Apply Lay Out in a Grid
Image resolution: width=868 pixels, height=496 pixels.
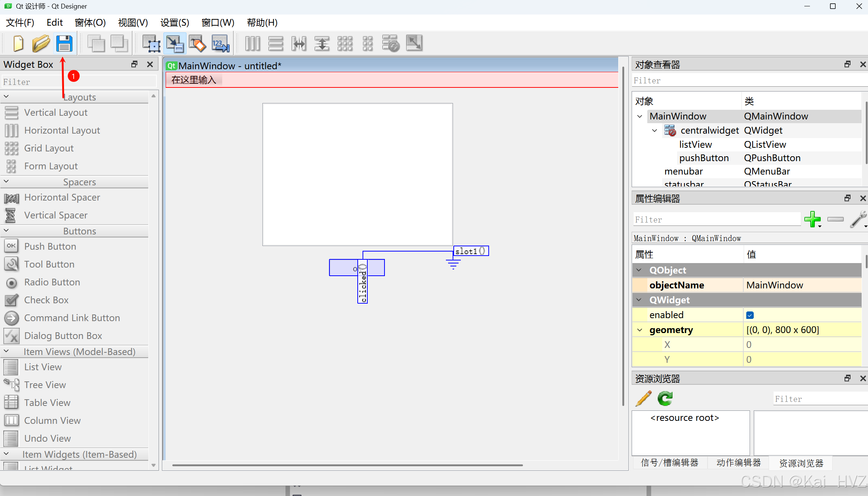(345, 44)
